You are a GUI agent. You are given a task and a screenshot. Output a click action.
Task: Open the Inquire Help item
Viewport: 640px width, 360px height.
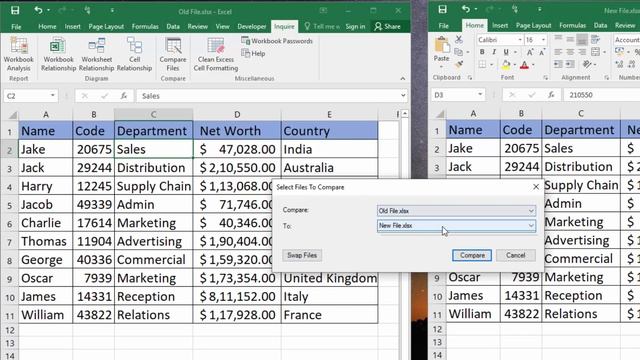click(x=253, y=53)
